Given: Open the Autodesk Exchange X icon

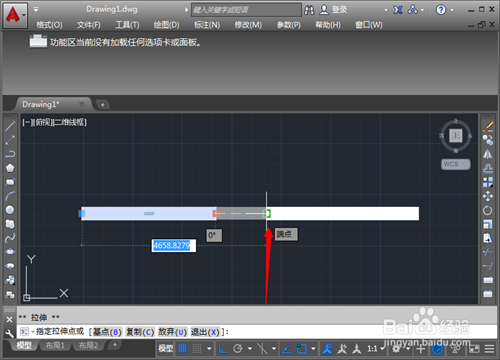Looking at the screenshot, I should pyautogui.click(x=398, y=10).
